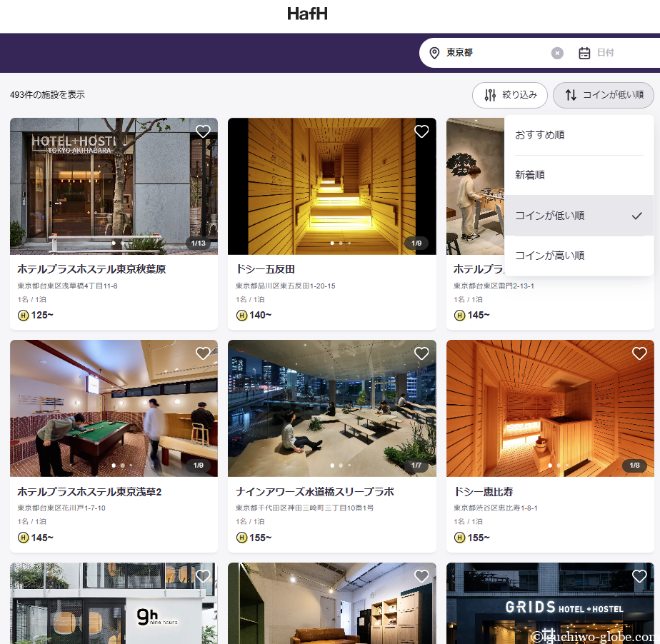The width and height of the screenshot is (660, 644).
Task: Click address 東京都千代田区神田三崎町三丁目10番1号
Action: pyautogui.click(x=304, y=508)
